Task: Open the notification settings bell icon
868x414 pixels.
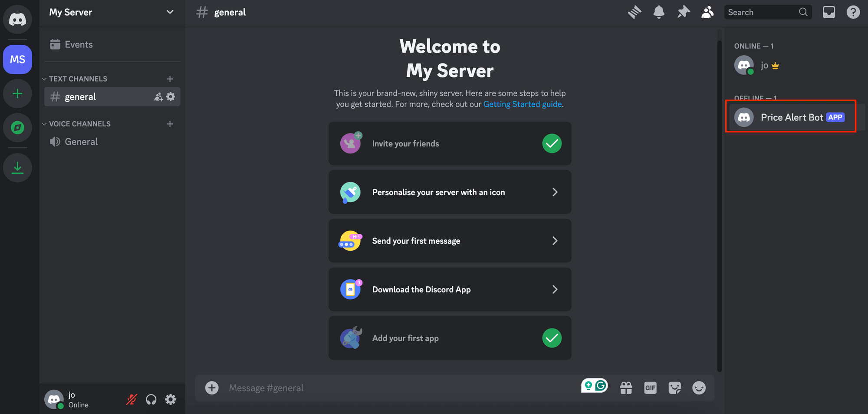Action: [x=658, y=12]
